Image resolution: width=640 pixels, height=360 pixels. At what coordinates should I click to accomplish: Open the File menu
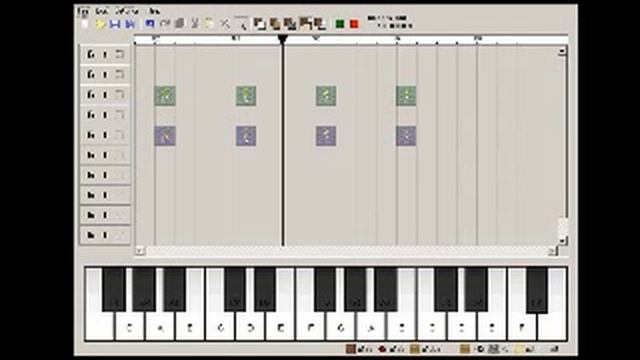click(x=83, y=11)
